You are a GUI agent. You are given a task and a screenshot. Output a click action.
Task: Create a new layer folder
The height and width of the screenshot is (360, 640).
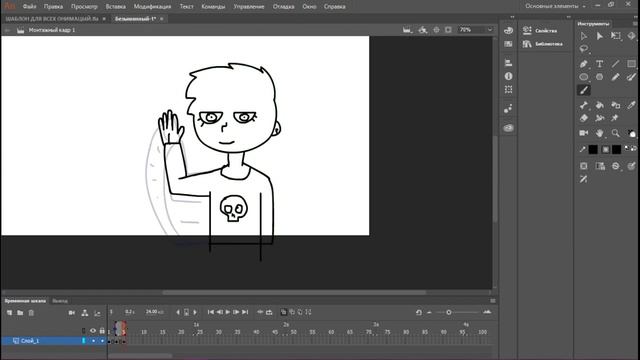point(20,313)
